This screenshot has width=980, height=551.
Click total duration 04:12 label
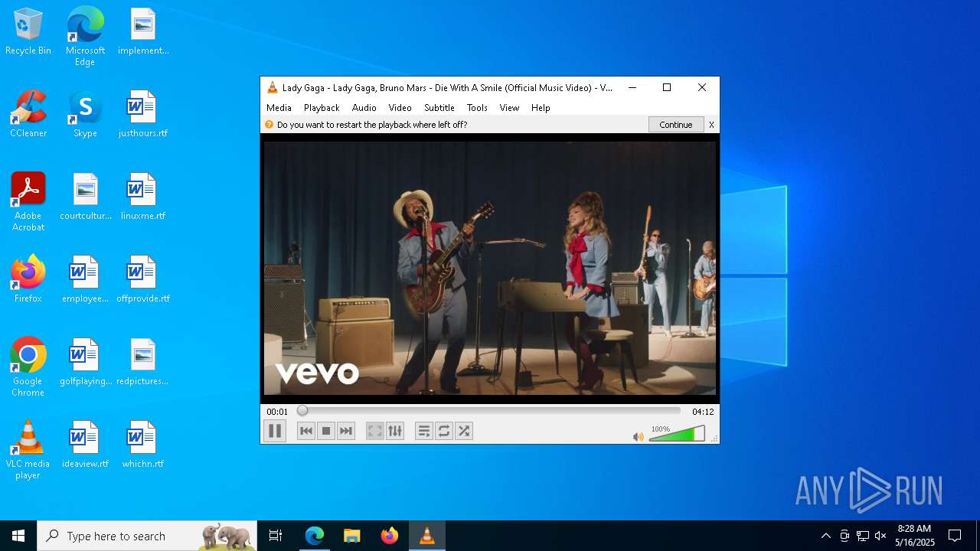(x=703, y=412)
